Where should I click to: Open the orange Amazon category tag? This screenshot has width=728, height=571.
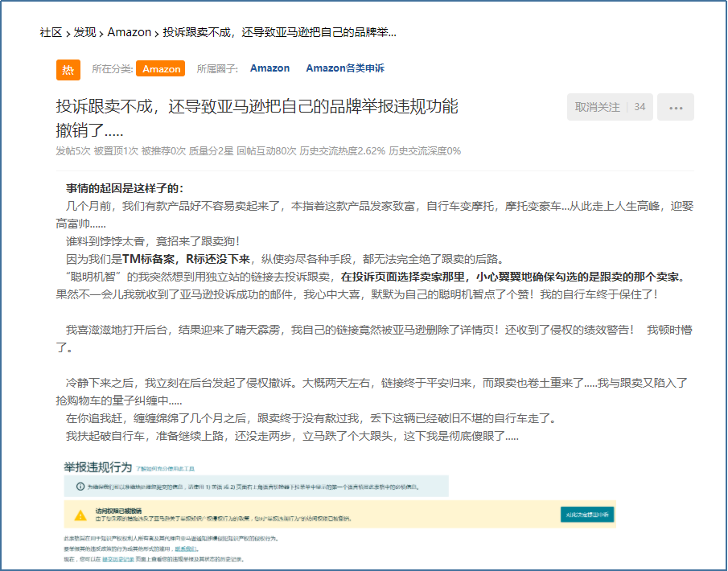tap(161, 69)
